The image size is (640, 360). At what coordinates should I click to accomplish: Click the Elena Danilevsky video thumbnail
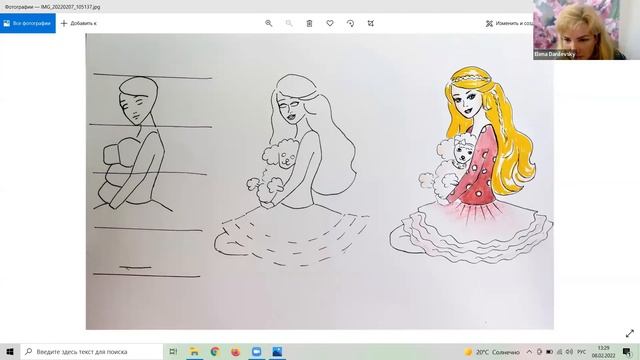click(587, 30)
